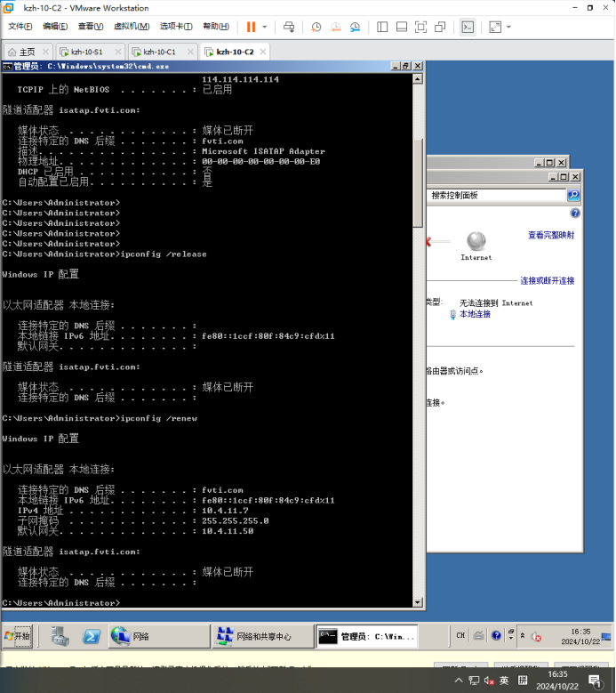
Task: Click the CH language indicator
Action: (x=460, y=635)
